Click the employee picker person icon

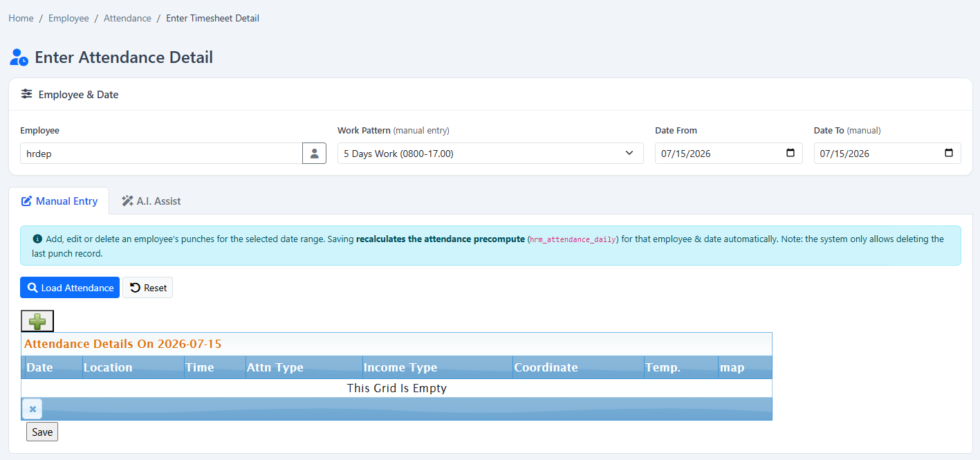coord(314,154)
